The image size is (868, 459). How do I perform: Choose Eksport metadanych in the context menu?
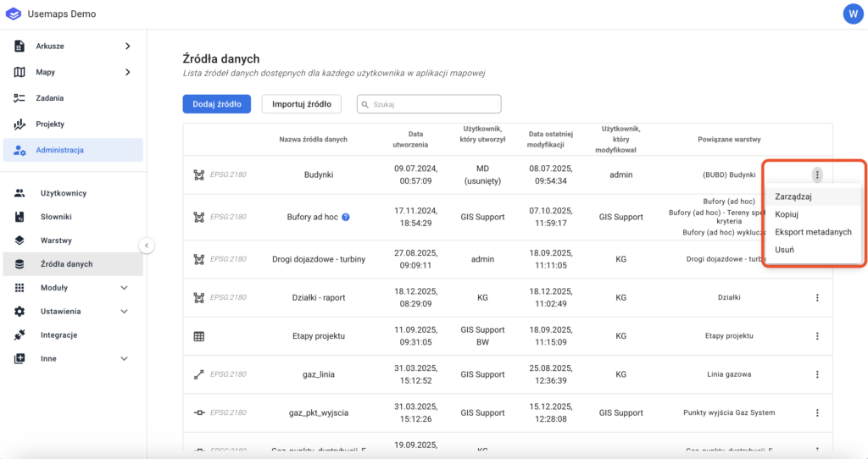(813, 232)
